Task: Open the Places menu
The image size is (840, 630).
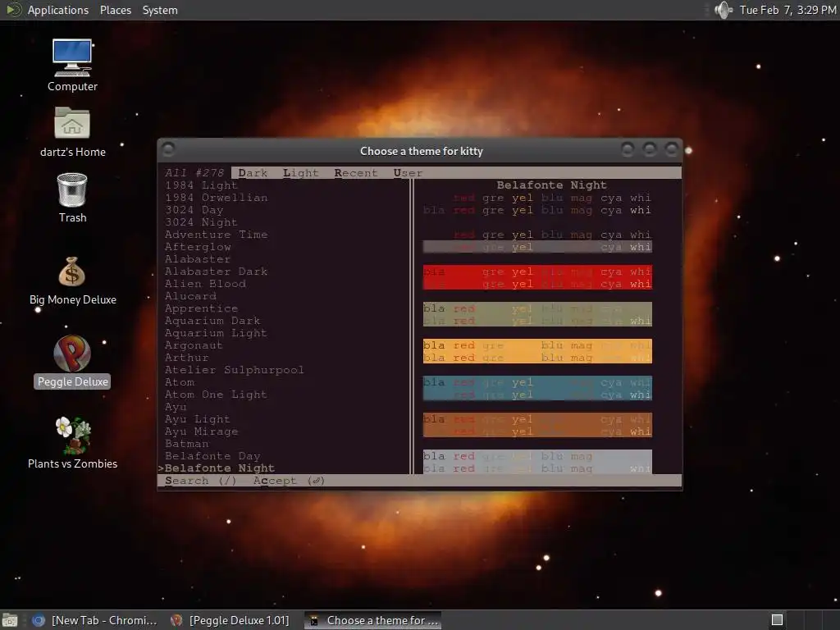Action: [x=115, y=10]
